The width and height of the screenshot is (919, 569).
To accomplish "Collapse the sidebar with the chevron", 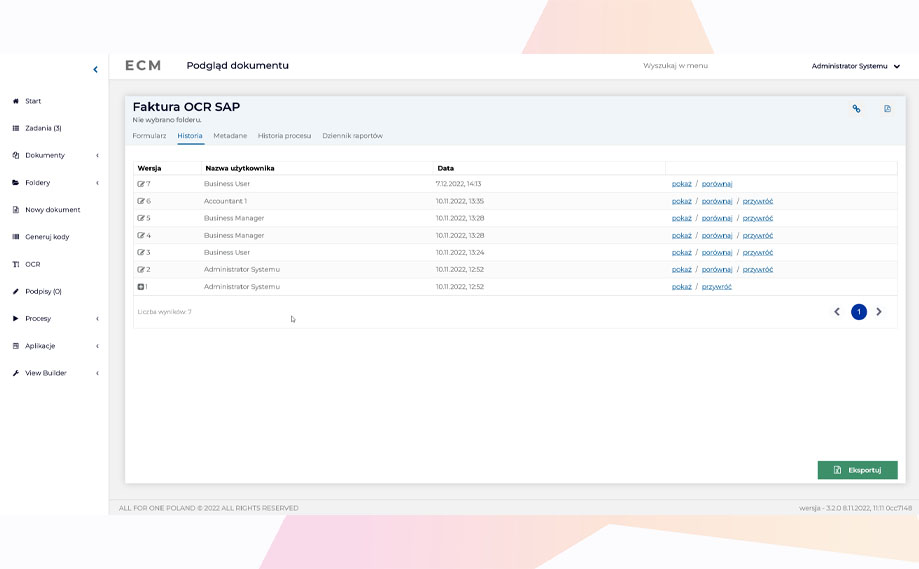I will [96, 70].
